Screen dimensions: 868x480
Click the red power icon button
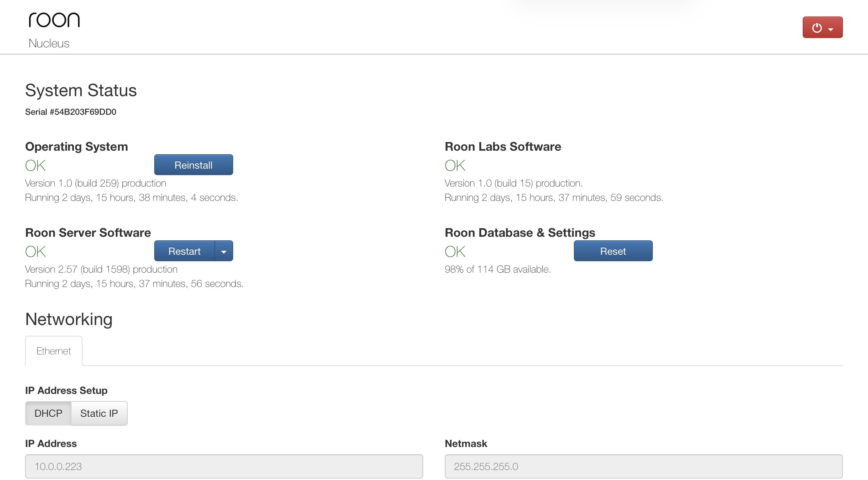817,28
